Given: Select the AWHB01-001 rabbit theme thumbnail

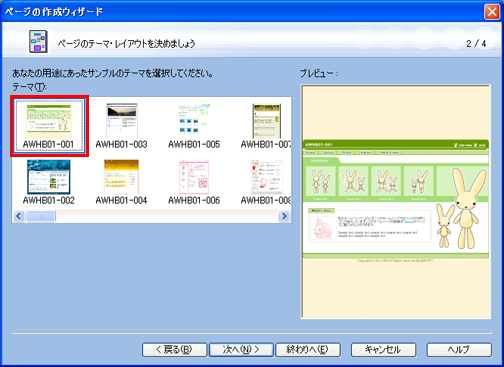Looking at the screenshot, I should (49, 126).
